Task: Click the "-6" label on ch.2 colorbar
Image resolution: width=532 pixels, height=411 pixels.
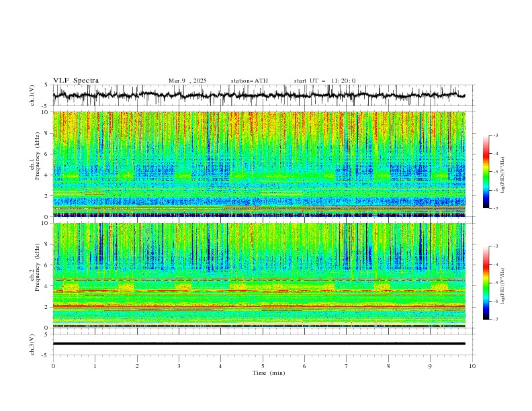Action: click(496, 301)
